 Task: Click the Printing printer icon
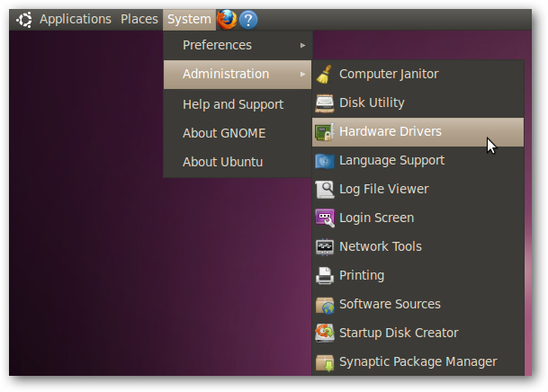pyautogui.click(x=325, y=276)
